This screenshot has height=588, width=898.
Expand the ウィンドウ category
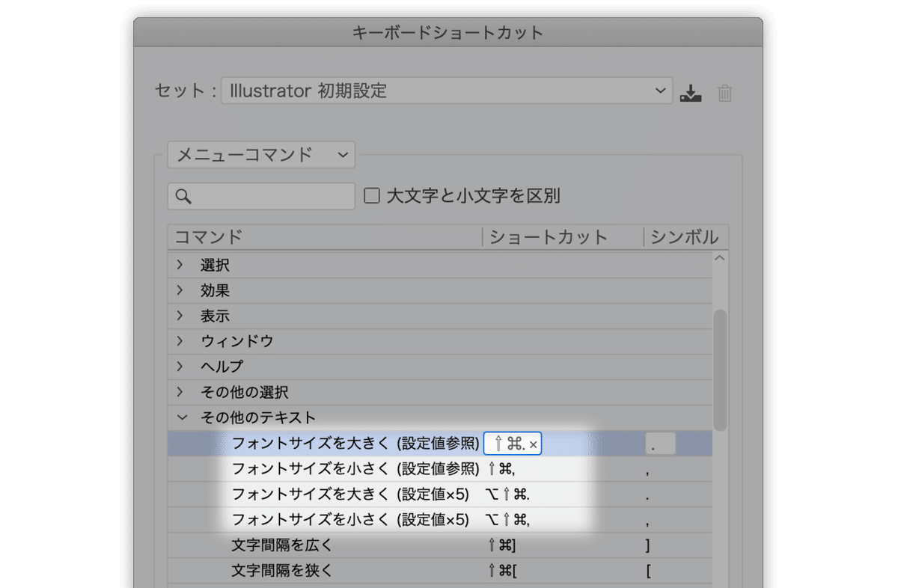point(180,341)
